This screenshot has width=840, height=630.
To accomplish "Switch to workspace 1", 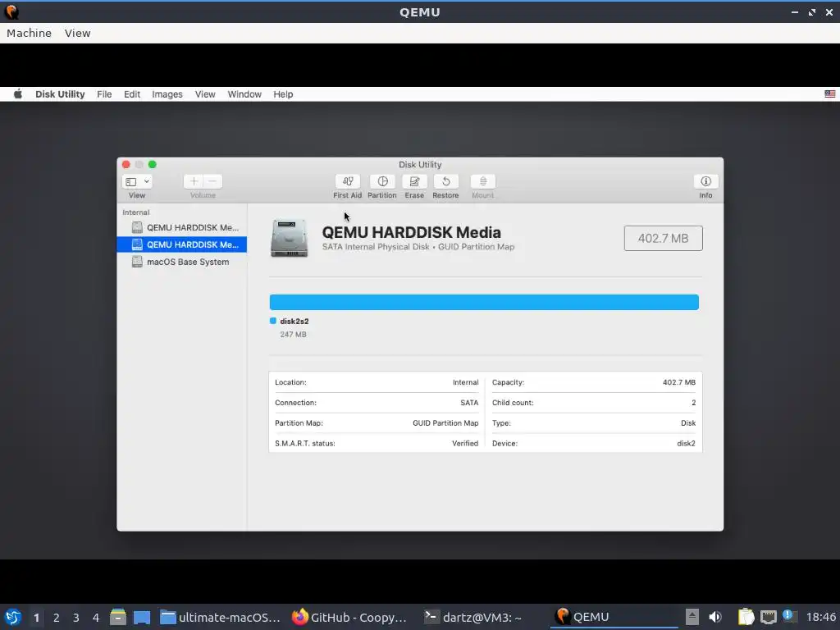I will pos(36,618).
